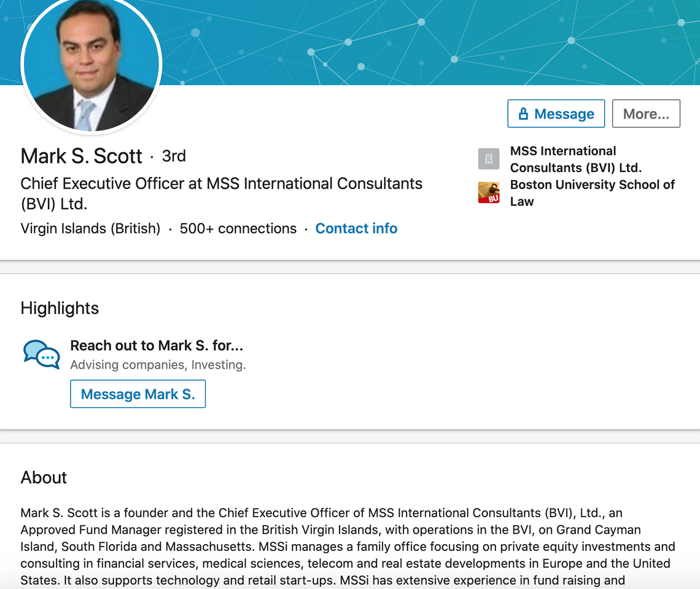This screenshot has width=700, height=589.
Task: Click the About section heading
Action: (43, 477)
